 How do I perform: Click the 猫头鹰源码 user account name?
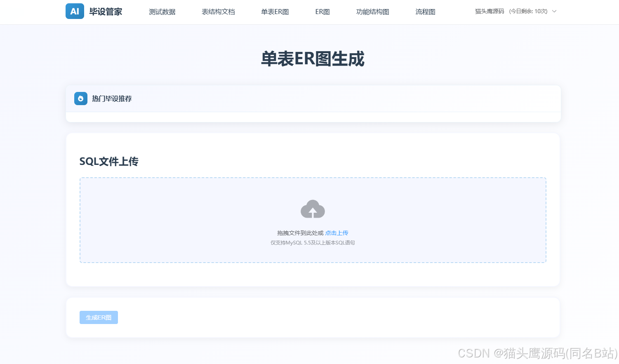(x=490, y=12)
